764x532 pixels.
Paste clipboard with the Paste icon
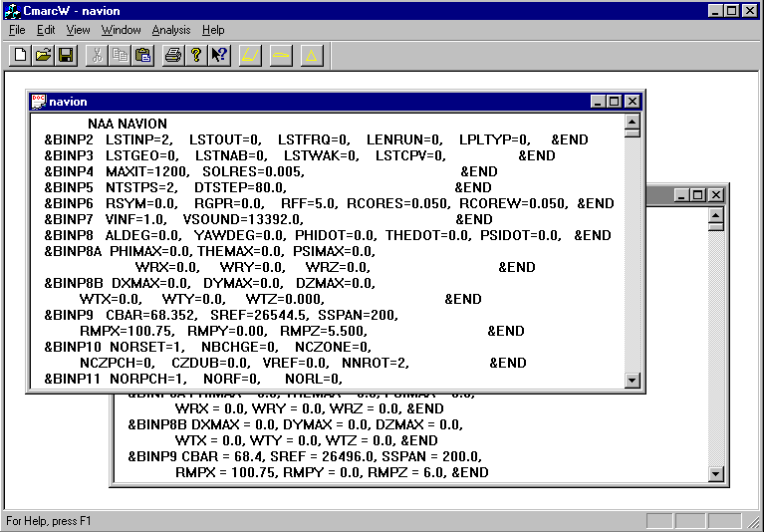142,55
